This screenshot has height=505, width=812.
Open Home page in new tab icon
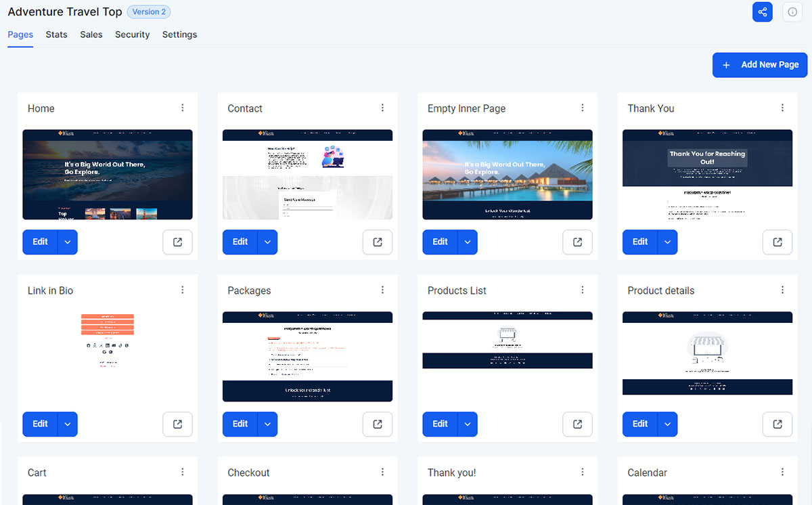tap(177, 242)
